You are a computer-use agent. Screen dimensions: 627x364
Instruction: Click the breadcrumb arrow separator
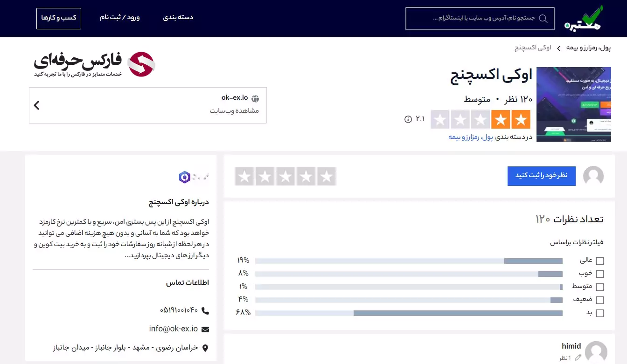tap(558, 48)
